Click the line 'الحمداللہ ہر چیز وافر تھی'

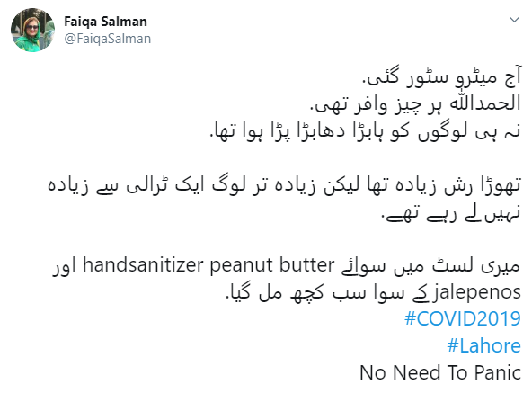[415, 104]
